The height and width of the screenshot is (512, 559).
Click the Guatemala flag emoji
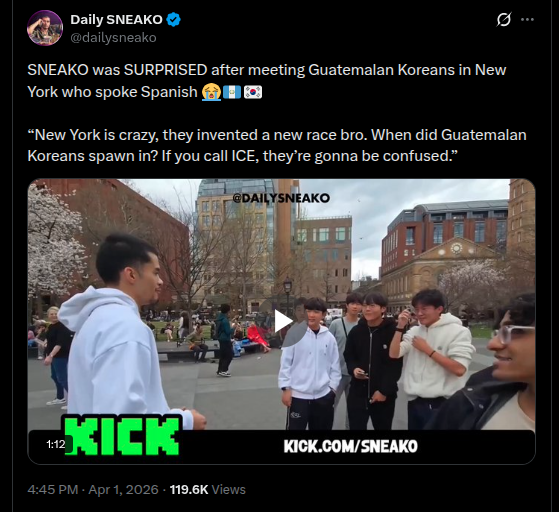click(x=232, y=92)
